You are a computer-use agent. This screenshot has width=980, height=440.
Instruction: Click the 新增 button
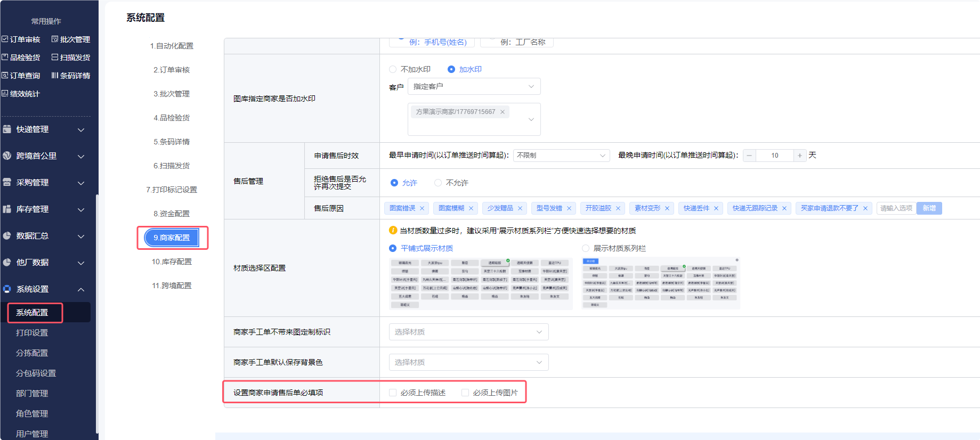[x=929, y=208]
